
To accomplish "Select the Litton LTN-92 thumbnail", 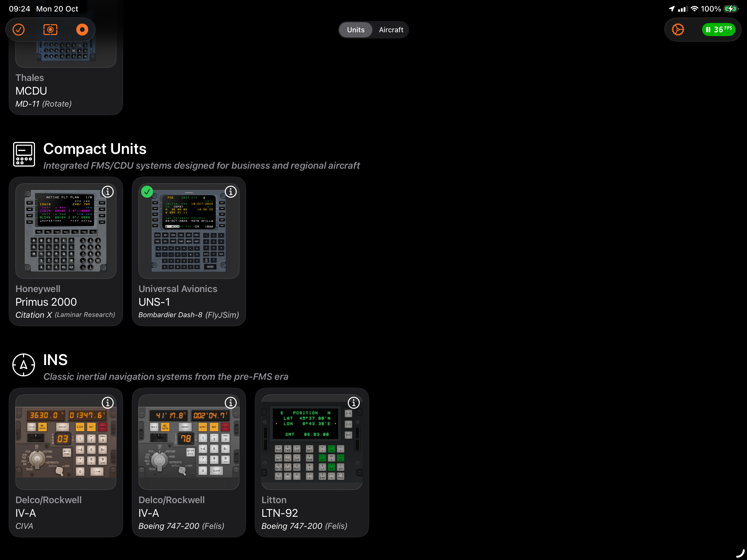I will (x=312, y=442).
